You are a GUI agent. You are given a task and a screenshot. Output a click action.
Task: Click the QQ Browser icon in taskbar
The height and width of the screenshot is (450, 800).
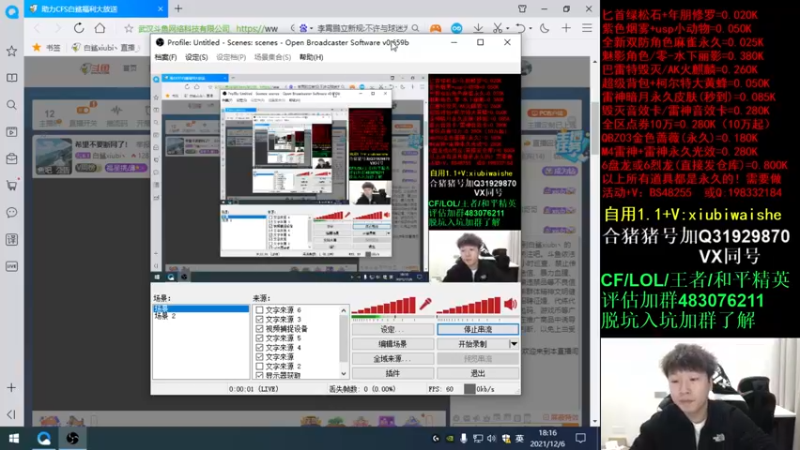pos(44,438)
